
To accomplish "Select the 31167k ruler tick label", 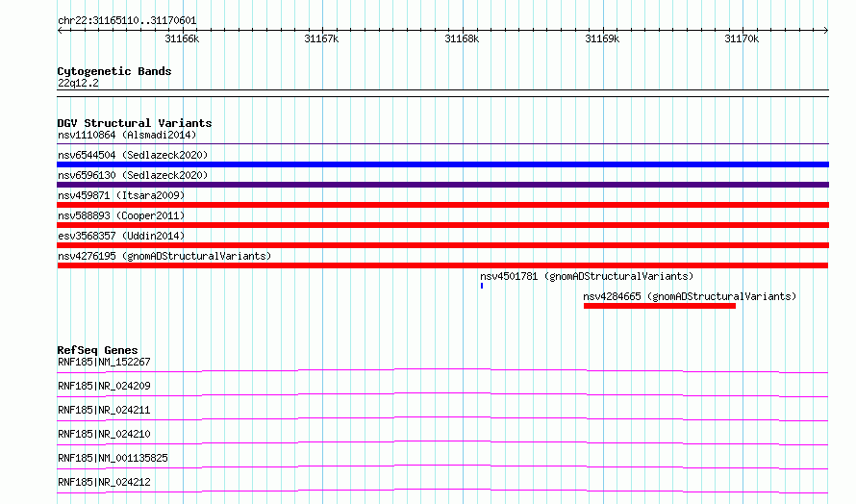I will (321, 38).
